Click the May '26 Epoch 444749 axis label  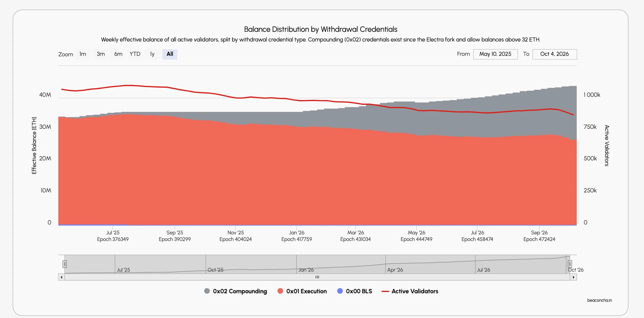pyautogui.click(x=416, y=236)
